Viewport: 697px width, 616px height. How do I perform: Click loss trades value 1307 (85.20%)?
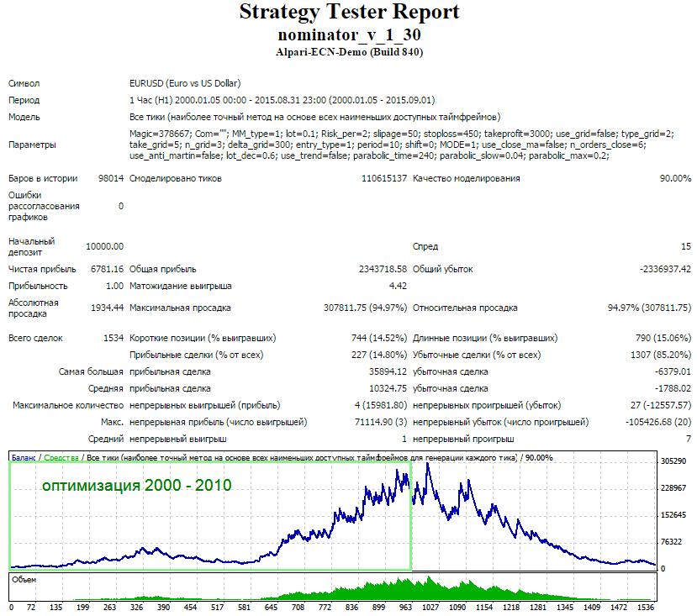[661, 355]
